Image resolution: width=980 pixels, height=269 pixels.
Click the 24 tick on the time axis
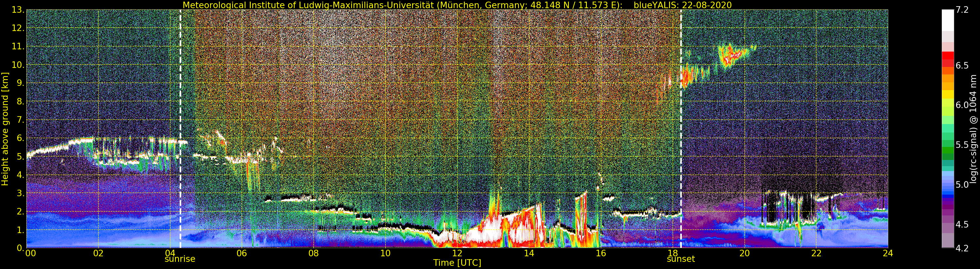(888, 253)
